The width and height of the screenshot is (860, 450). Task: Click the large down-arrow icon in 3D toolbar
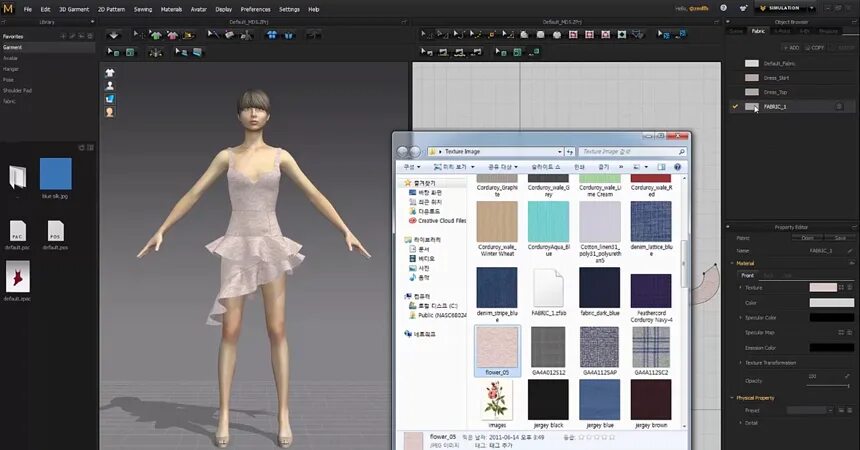113,34
